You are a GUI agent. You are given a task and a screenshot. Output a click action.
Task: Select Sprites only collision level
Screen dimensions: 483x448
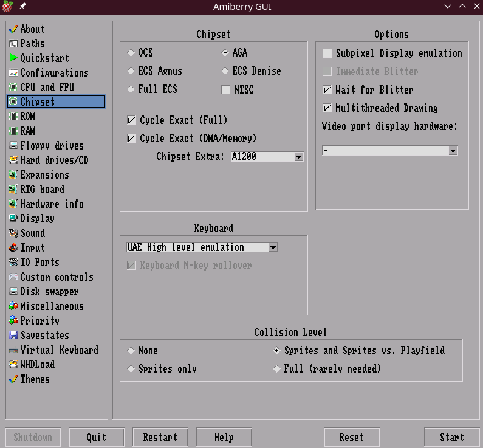(131, 369)
